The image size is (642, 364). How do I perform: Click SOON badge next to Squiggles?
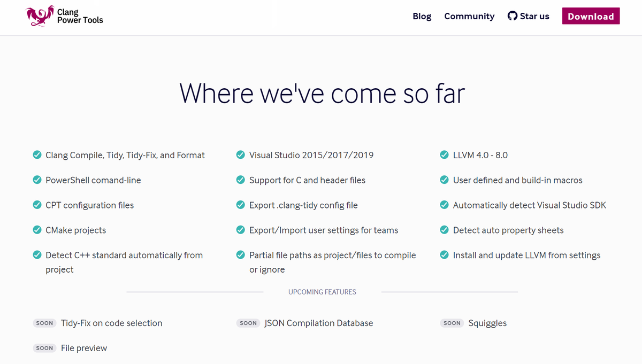point(452,323)
